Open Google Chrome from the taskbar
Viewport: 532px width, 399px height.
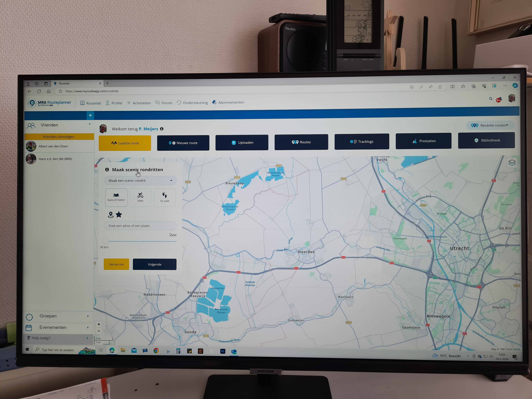[x=156, y=351]
